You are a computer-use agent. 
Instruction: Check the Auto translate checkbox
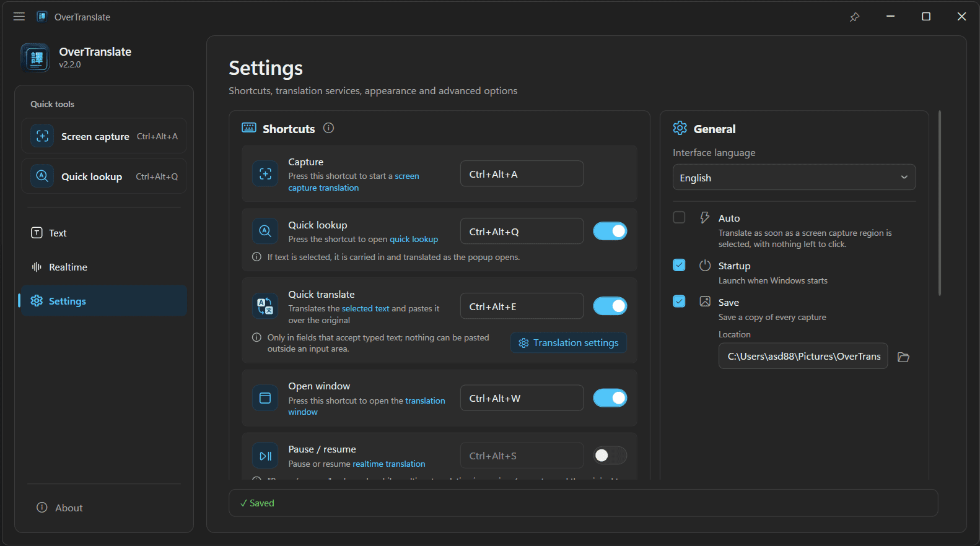pyautogui.click(x=679, y=217)
